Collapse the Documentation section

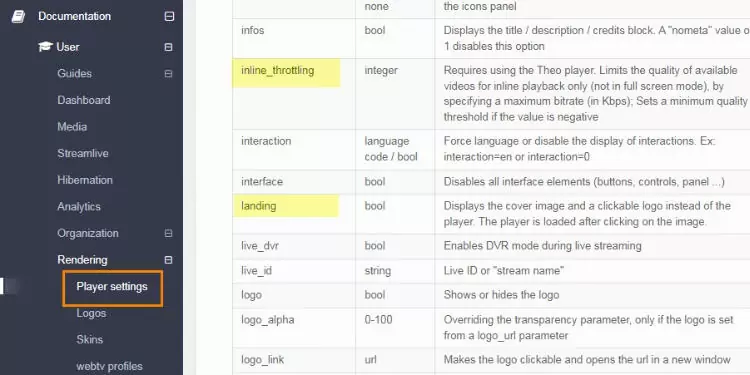(x=169, y=16)
